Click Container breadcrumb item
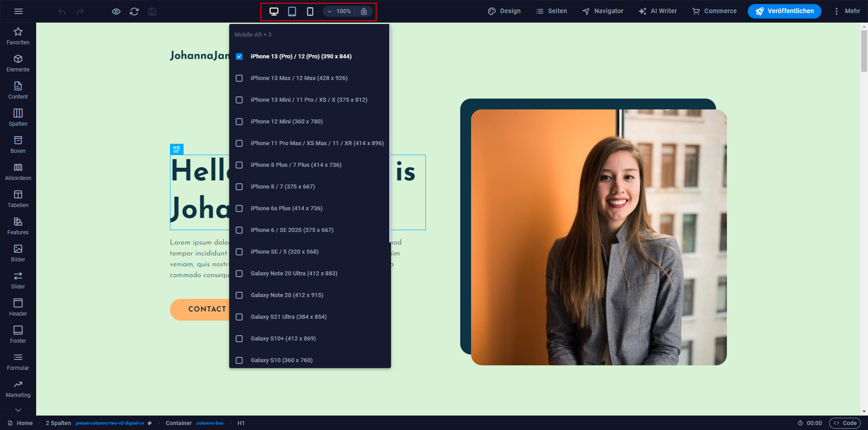 point(179,423)
